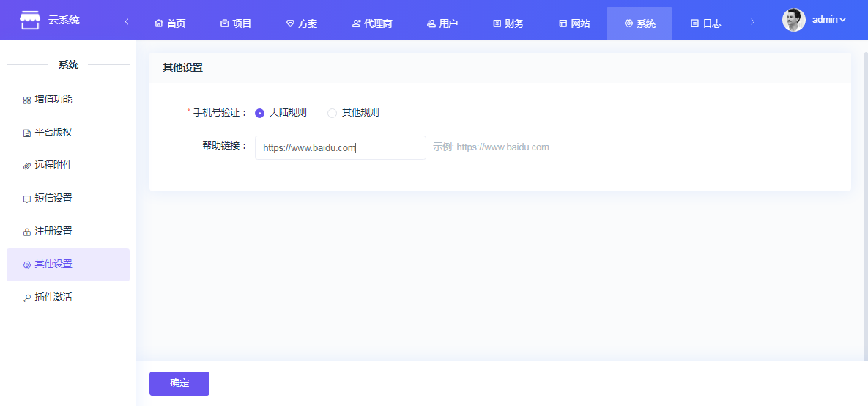Open 增值功能 in the sidebar

(x=68, y=100)
